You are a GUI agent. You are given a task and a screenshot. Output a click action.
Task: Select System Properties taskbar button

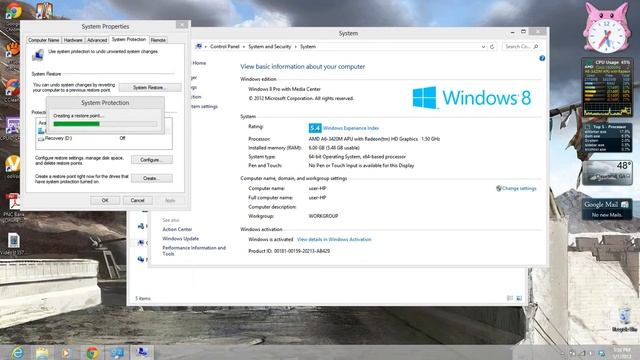(142, 352)
